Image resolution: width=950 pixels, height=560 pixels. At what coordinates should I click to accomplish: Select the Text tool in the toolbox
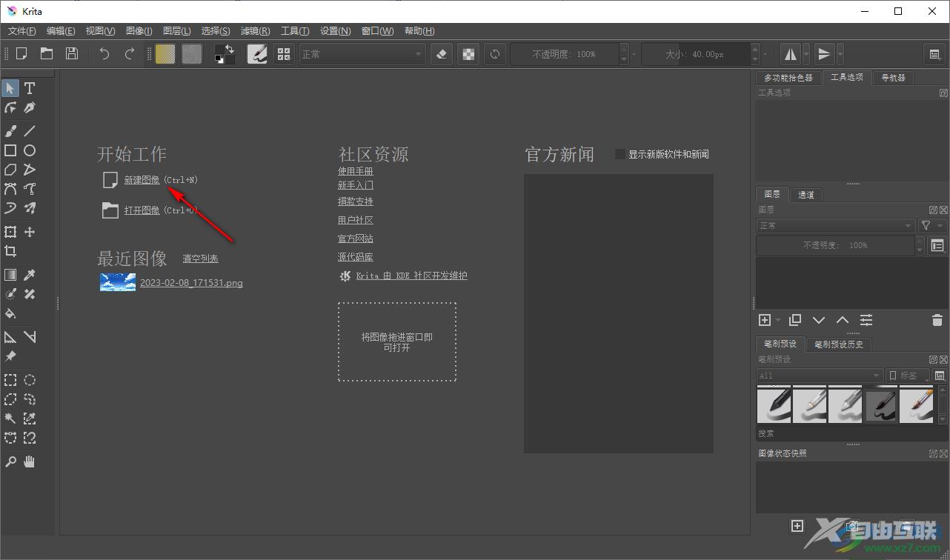pos(30,88)
